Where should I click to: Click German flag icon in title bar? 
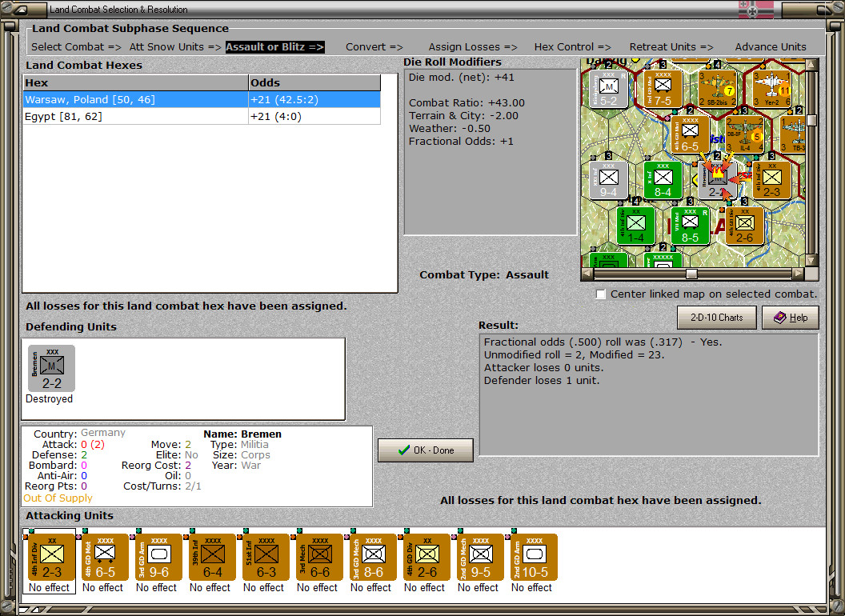[755, 9]
